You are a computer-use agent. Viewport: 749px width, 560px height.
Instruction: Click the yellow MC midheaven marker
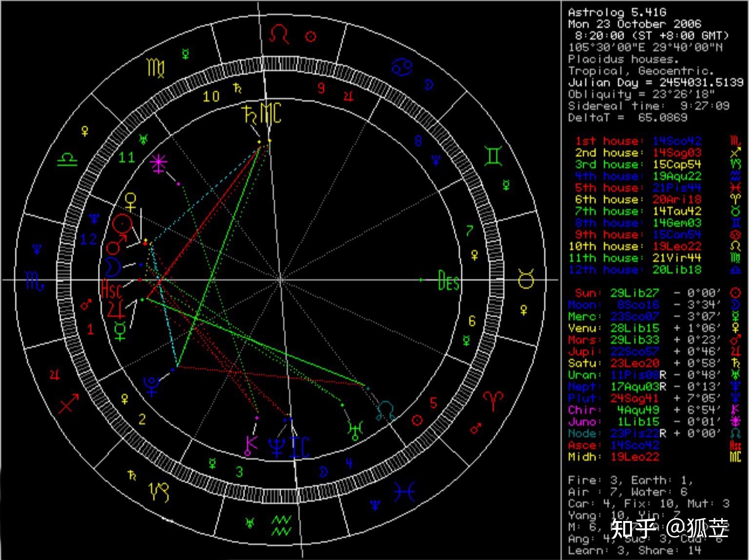pyautogui.click(x=271, y=113)
